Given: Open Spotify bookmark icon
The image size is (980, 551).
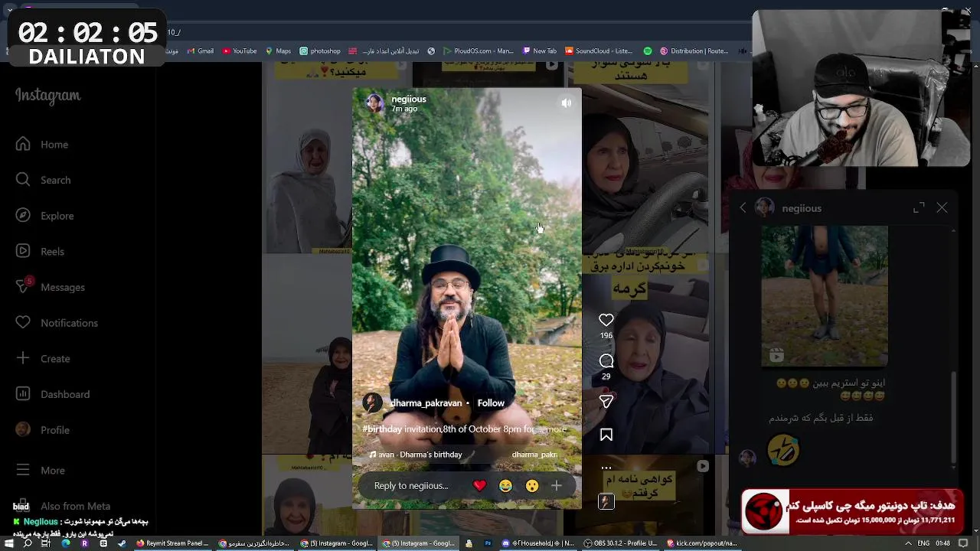Looking at the screenshot, I should coord(648,51).
